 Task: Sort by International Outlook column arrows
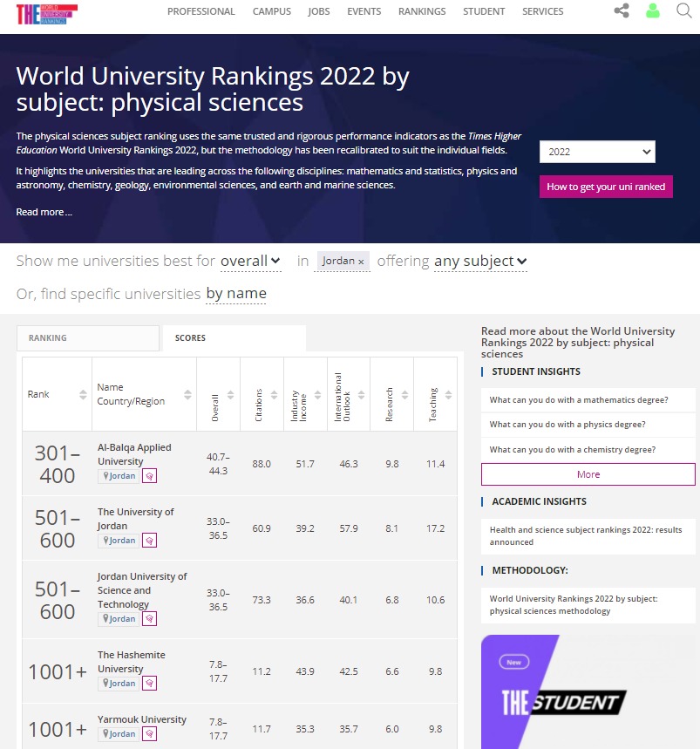coord(362,395)
